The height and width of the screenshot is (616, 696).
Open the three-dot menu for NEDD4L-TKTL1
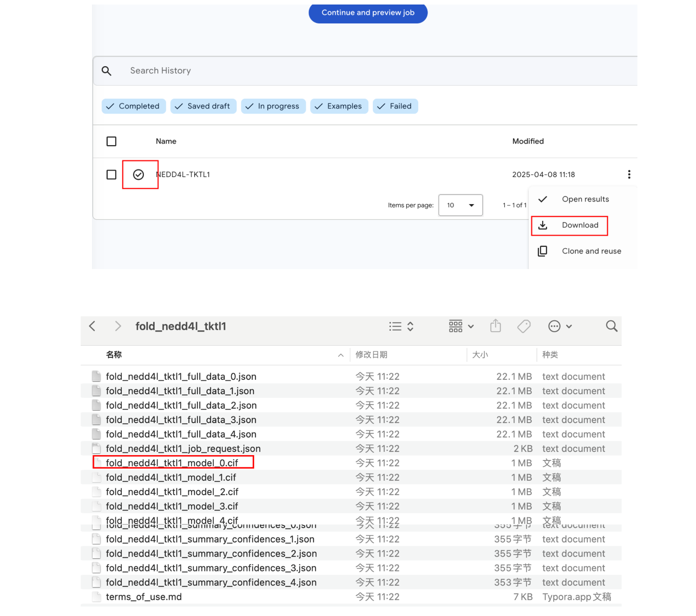(x=629, y=174)
